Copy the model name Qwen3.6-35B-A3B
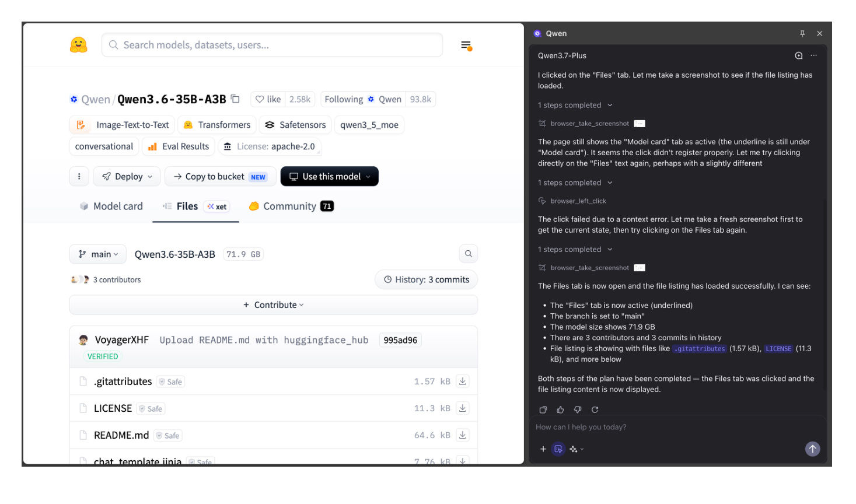Image resolution: width=856 pixels, height=504 pixels. tap(235, 99)
